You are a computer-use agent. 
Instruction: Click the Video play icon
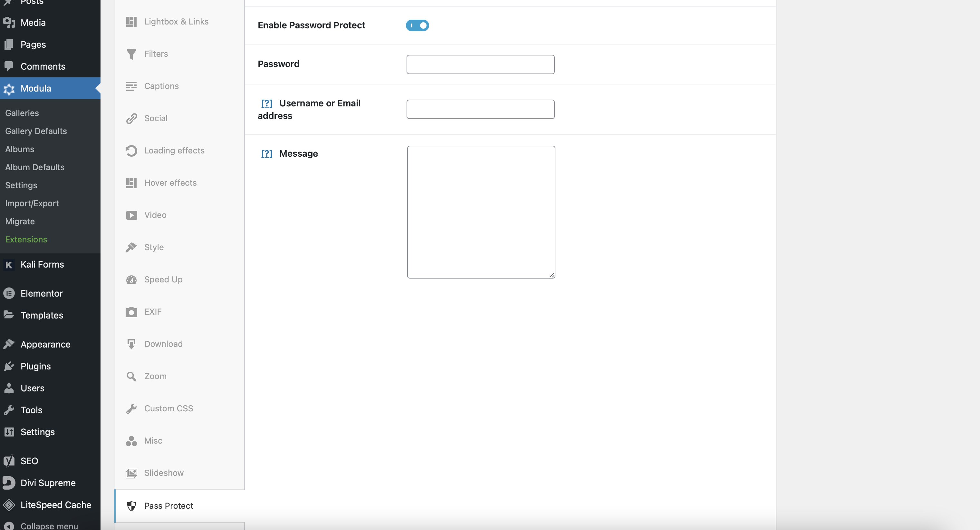[x=131, y=215]
